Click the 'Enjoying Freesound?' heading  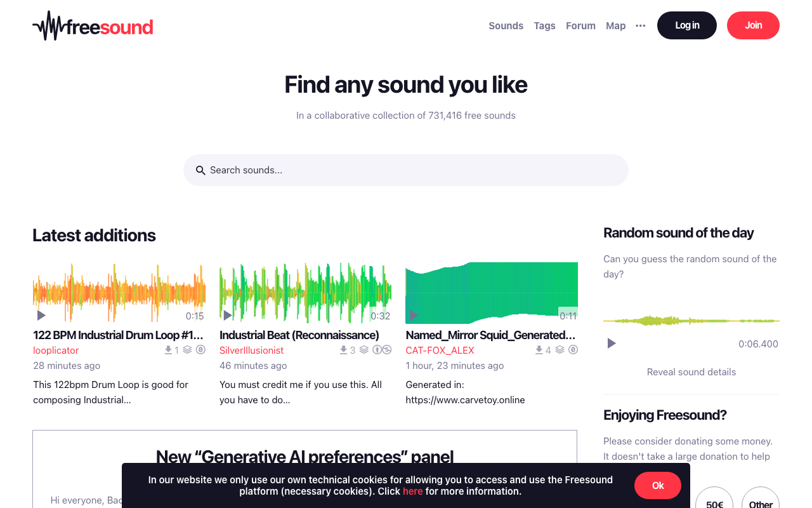[665, 415]
